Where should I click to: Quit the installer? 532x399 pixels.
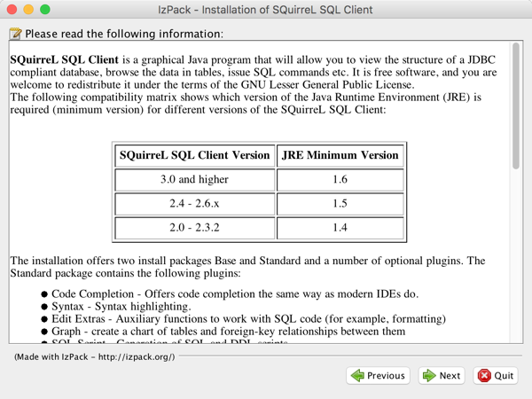click(496, 376)
